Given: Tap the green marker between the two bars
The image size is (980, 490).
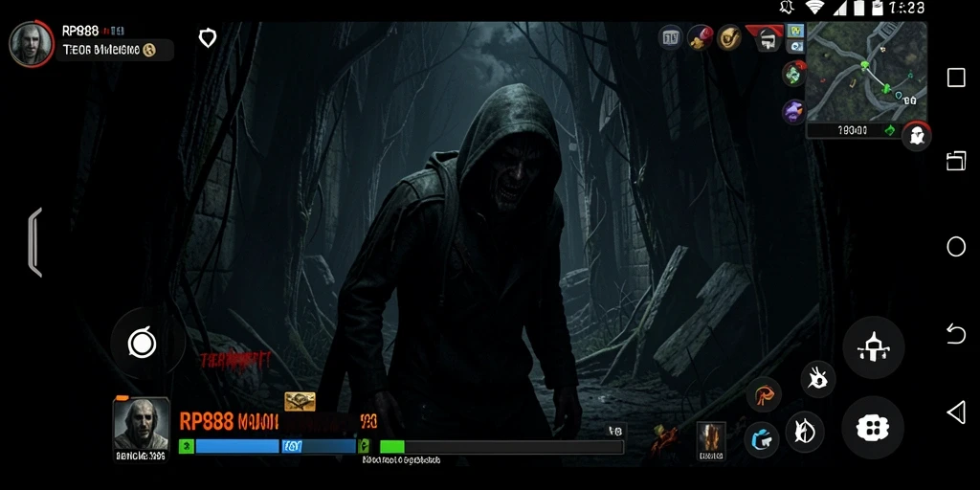Looking at the screenshot, I should click(364, 446).
